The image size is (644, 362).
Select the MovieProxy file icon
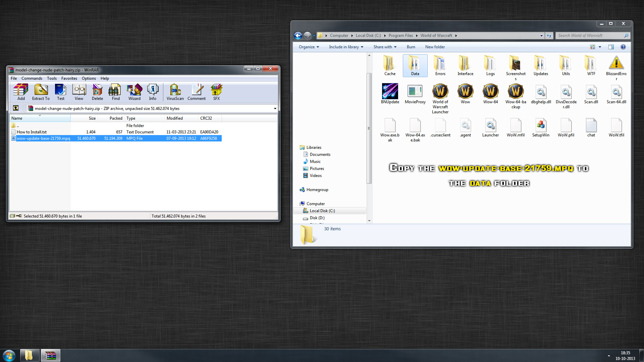pyautogui.click(x=415, y=94)
